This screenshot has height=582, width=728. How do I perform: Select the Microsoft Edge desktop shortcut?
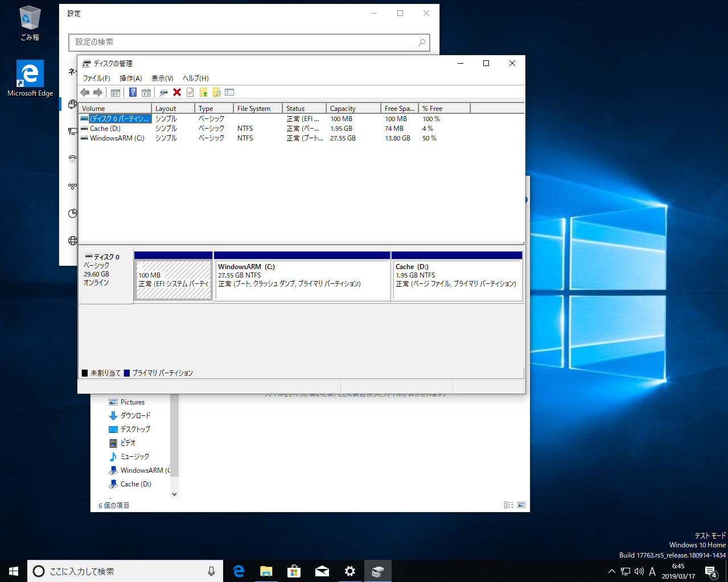[x=30, y=79]
